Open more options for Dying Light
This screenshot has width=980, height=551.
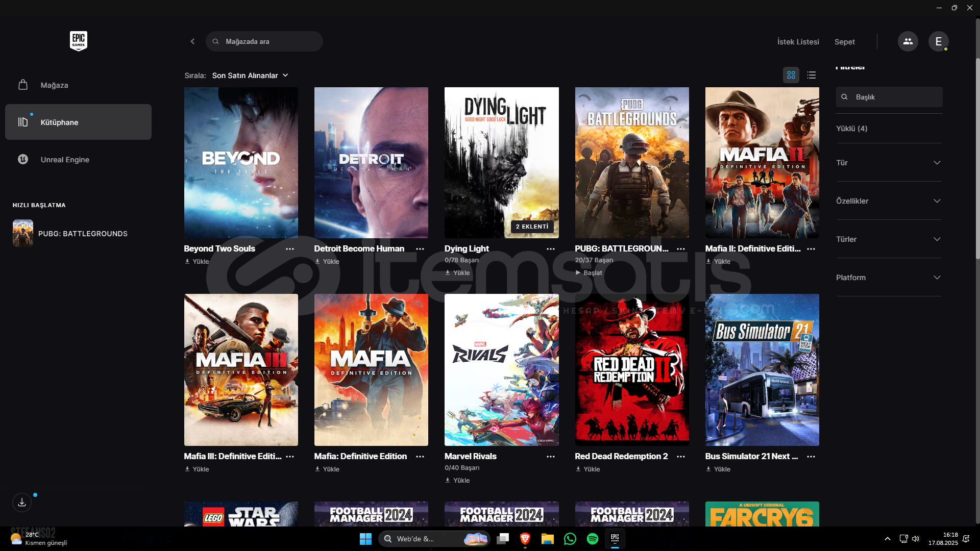[551, 249]
